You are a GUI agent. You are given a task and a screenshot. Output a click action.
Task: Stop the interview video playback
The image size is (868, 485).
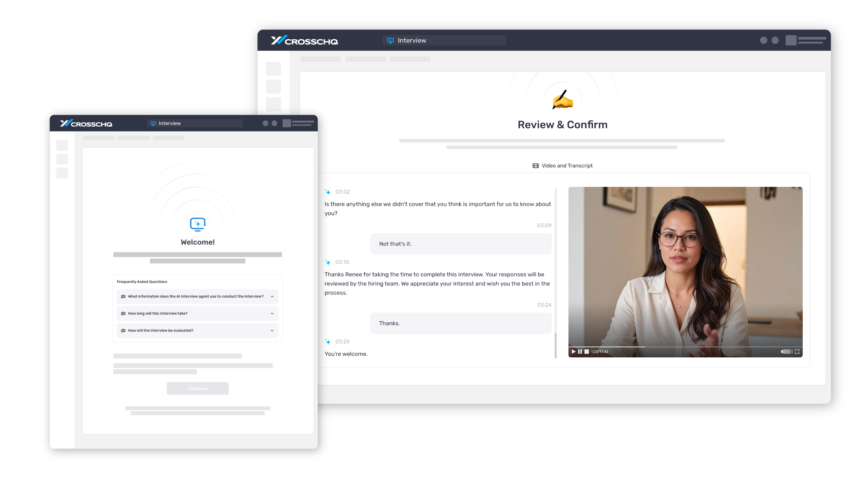click(586, 351)
